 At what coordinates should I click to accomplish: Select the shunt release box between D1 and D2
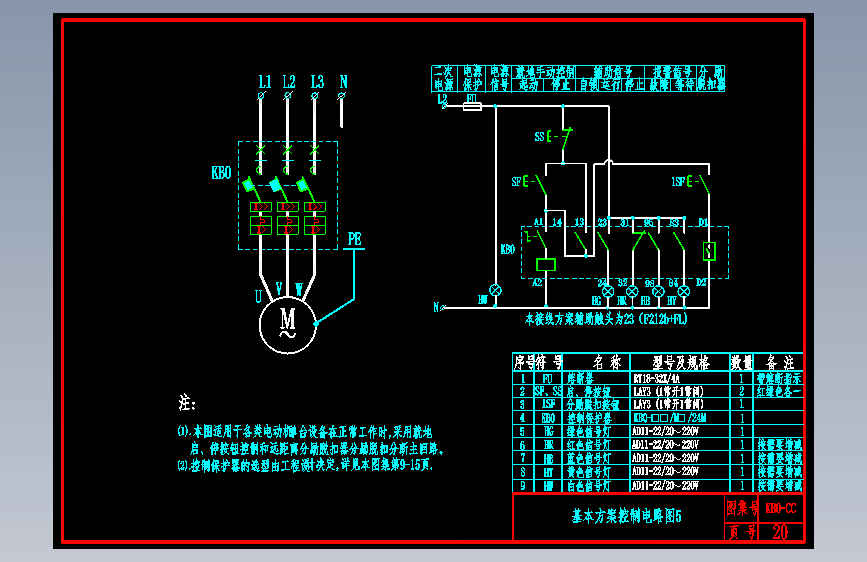709,251
